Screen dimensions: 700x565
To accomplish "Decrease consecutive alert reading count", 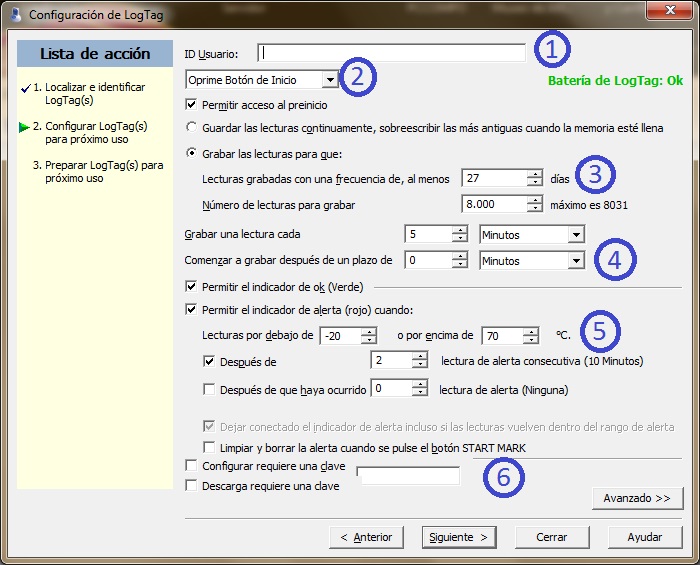I will point(420,364).
